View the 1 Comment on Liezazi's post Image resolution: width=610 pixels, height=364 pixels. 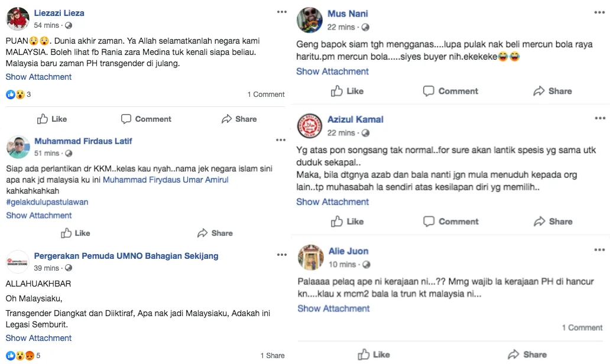pos(265,95)
